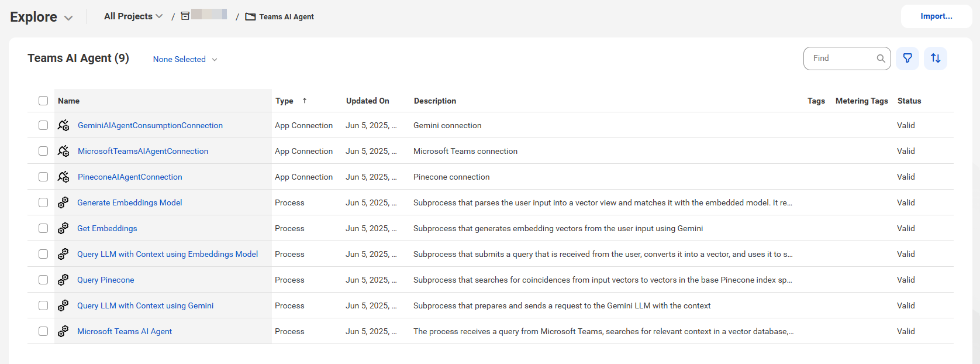The width and height of the screenshot is (980, 364).
Task: Click the Query LLM with Context using Embeddings Model icon
Action: (63, 254)
